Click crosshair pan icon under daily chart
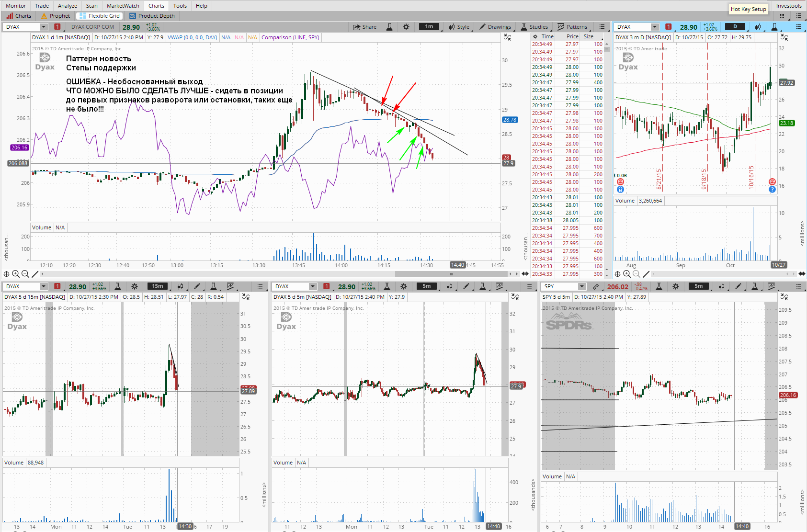Image resolution: width=807 pixels, height=532 pixels. 618,274
